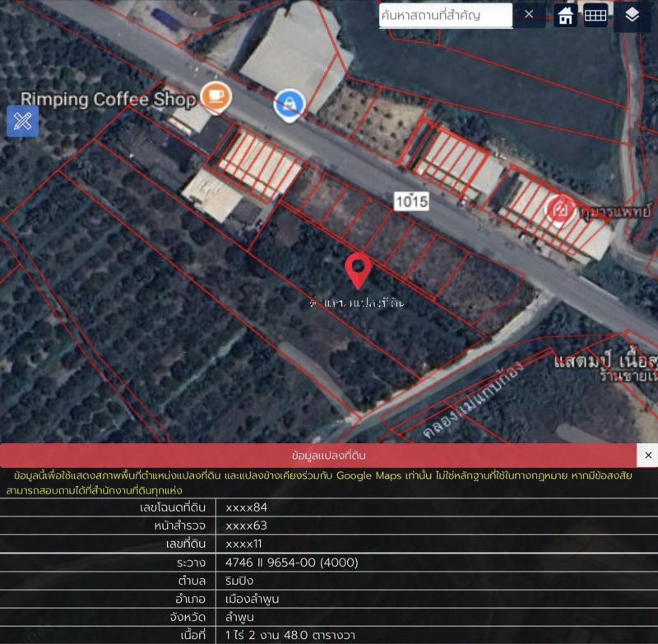Click the red hospital marker on the map
This screenshot has width=658, height=644.
click(x=560, y=209)
